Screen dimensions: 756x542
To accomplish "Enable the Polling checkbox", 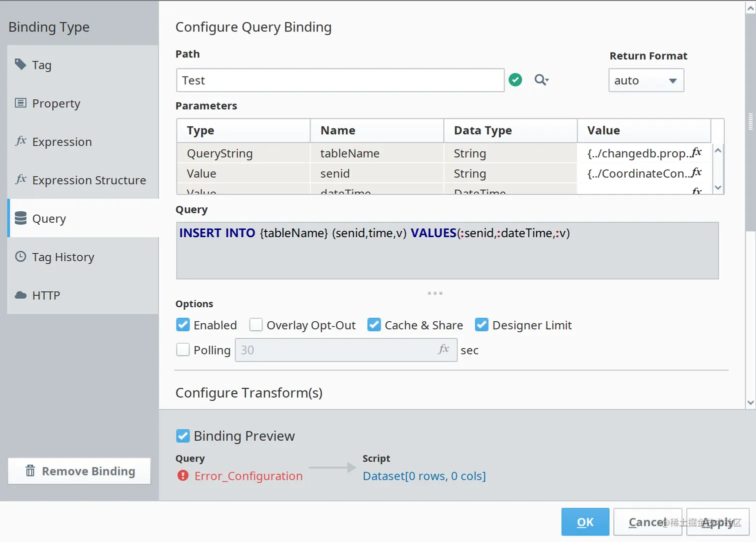I will pos(183,350).
